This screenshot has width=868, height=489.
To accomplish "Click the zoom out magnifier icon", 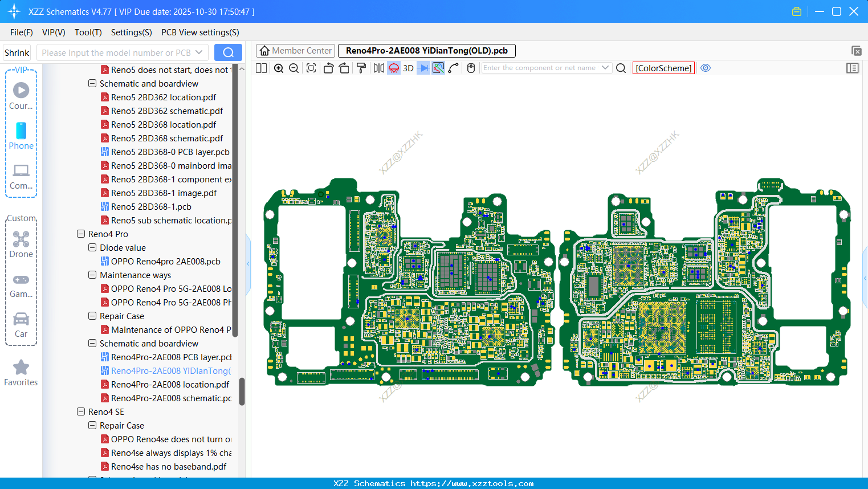I will pyautogui.click(x=294, y=68).
